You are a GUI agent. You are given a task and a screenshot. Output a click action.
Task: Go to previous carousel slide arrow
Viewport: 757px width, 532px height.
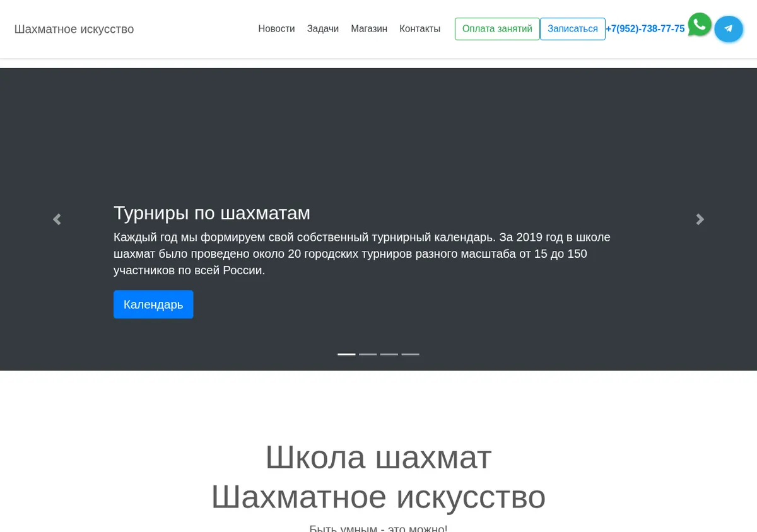click(x=57, y=219)
